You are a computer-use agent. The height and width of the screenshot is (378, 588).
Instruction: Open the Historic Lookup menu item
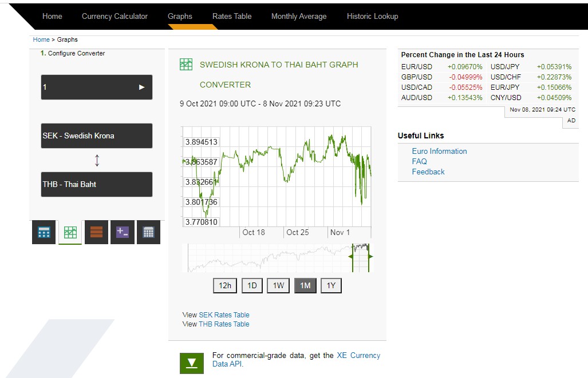click(x=372, y=16)
